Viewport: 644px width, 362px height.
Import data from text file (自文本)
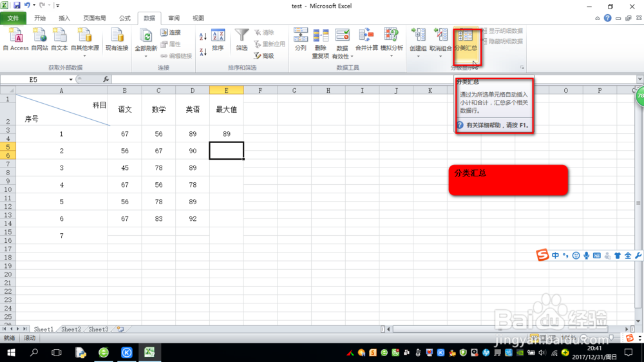[59, 39]
